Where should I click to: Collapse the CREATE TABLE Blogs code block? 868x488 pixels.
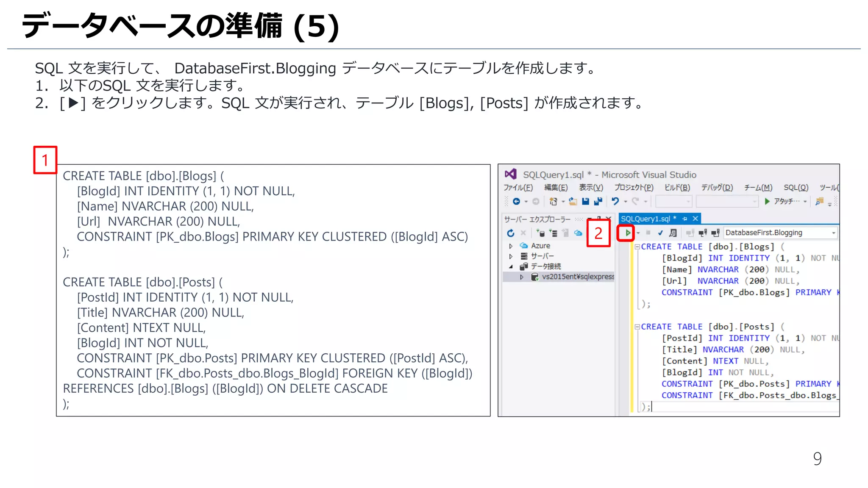637,247
